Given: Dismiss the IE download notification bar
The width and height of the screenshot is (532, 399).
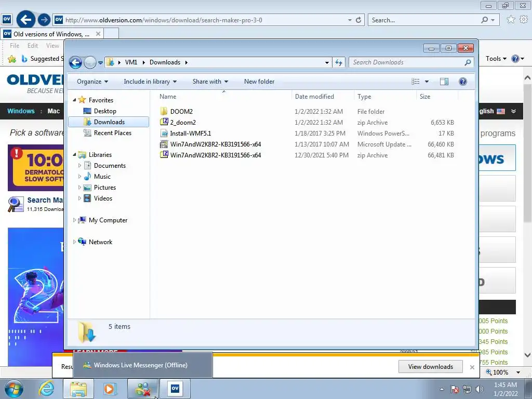Looking at the screenshot, I should [472, 367].
